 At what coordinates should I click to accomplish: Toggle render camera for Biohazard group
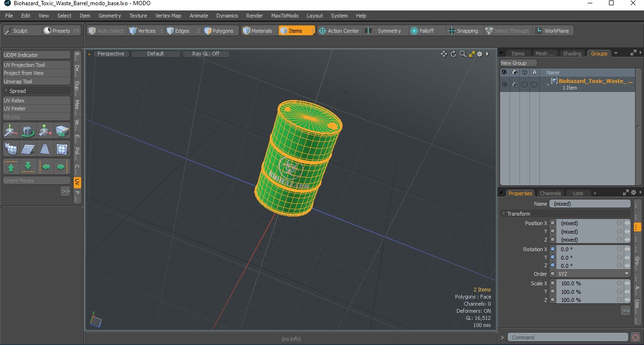[514, 84]
